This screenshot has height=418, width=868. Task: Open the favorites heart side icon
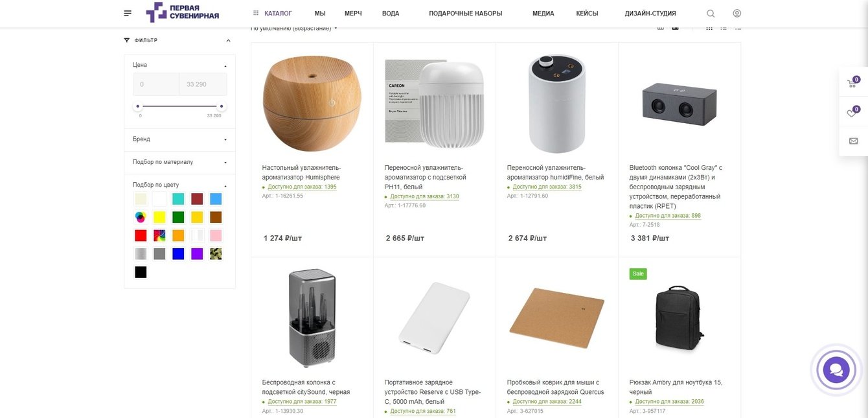click(x=853, y=113)
